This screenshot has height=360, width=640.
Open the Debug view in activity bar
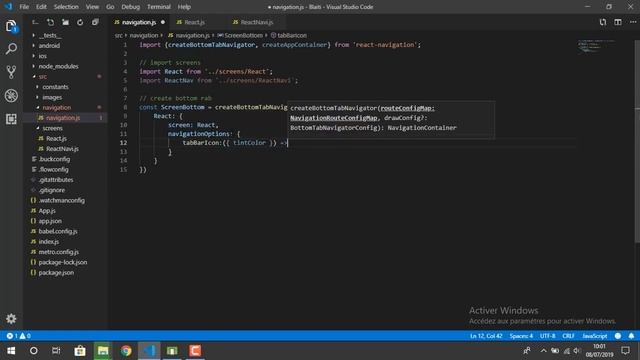(x=11, y=96)
